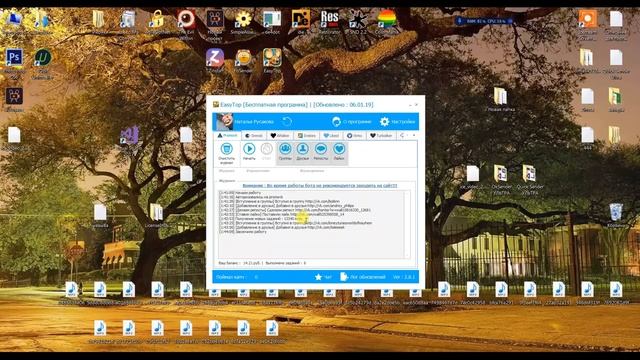Open О программе in EasyTop header
640x360 pixels.
point(351,122)
